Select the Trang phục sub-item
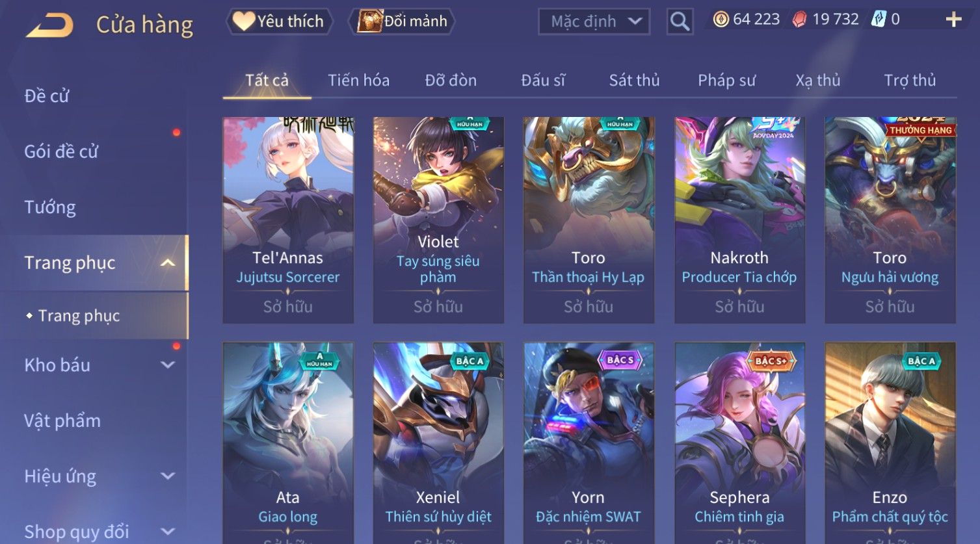The height and width of the screenshot is (544, 980). point(79,316)
